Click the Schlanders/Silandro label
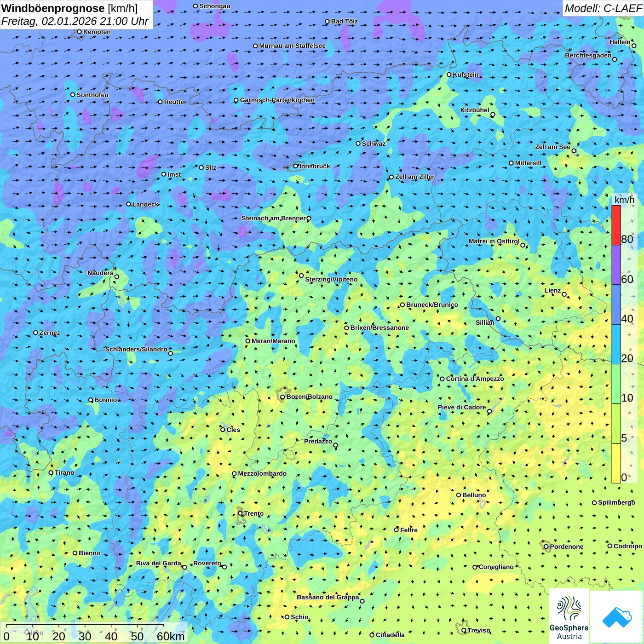The height and width of the screenshot is (644, 644). [x=136, y=349]
